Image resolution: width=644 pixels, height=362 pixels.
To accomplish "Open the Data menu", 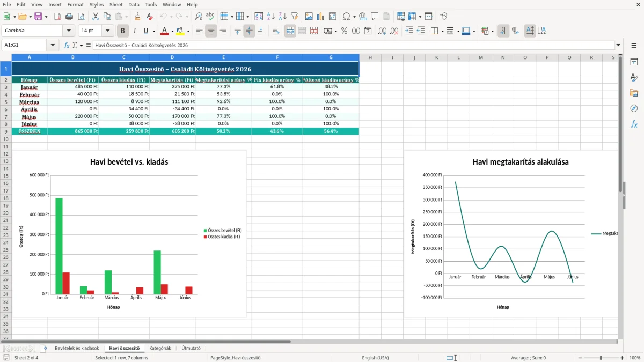I will point(134,4).
